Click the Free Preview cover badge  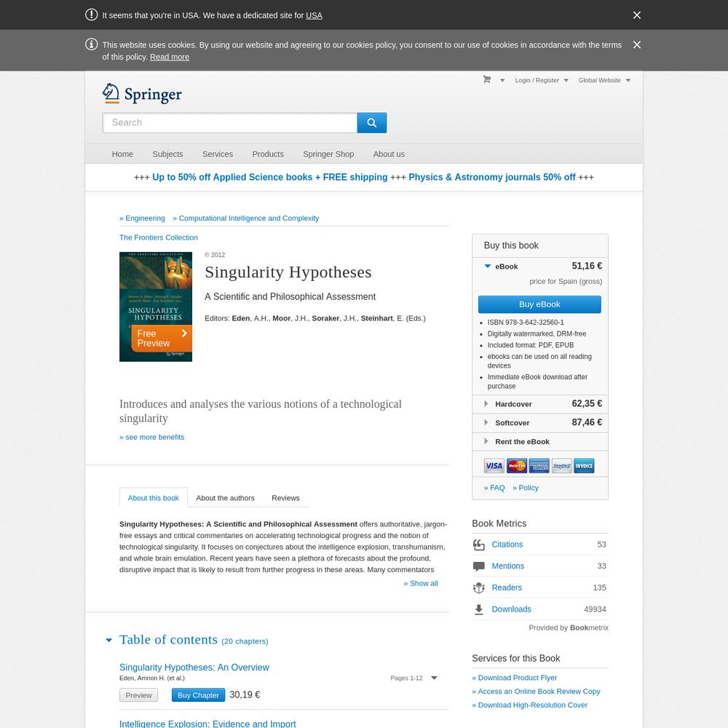tap(162, 339)
